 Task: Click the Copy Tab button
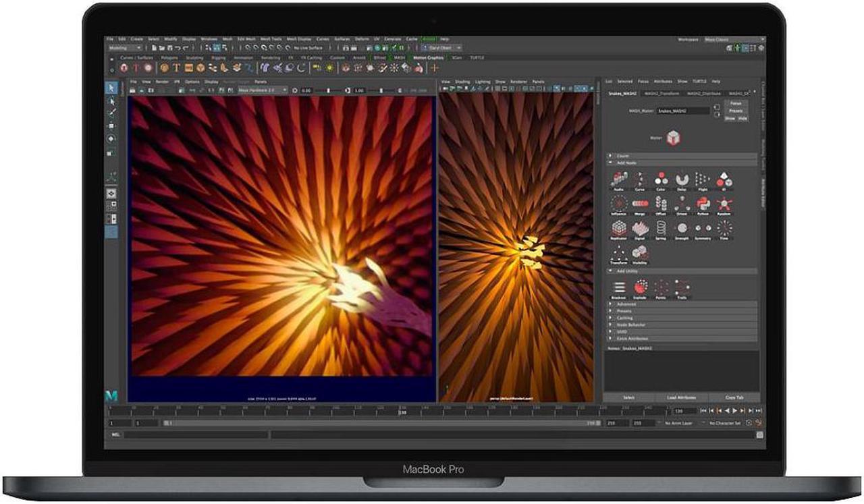pos(734,397)
